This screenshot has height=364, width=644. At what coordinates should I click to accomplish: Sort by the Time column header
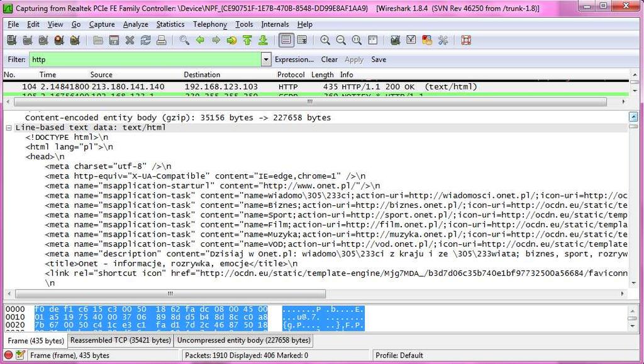point(48,75)
